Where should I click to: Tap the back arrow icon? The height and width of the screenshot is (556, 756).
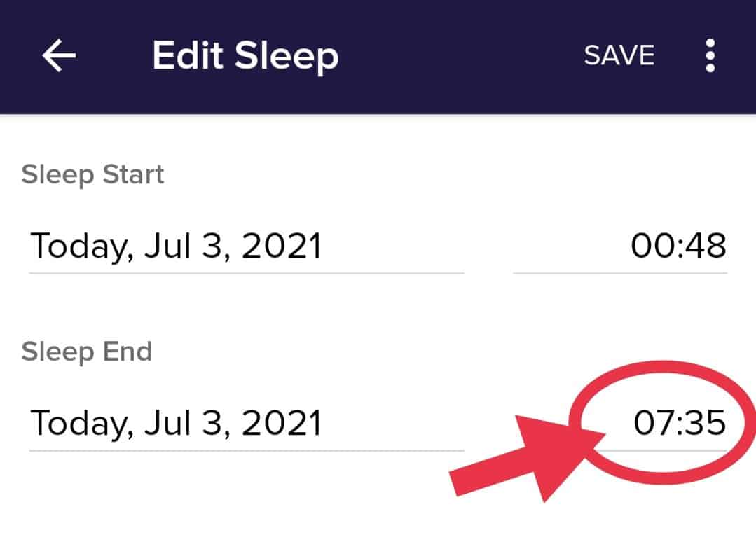59,56
